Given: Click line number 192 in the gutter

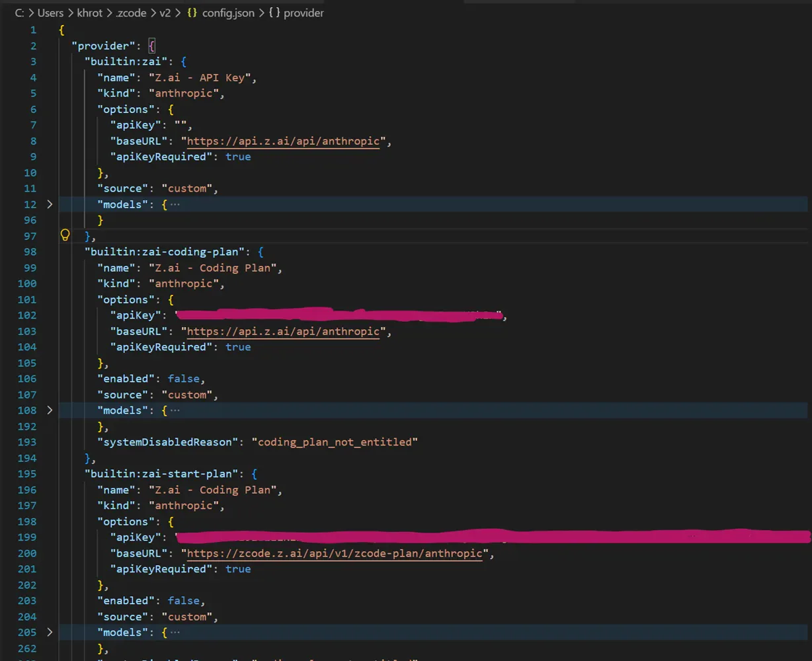Looking at the screenshot, I should (x=26, y=426).
